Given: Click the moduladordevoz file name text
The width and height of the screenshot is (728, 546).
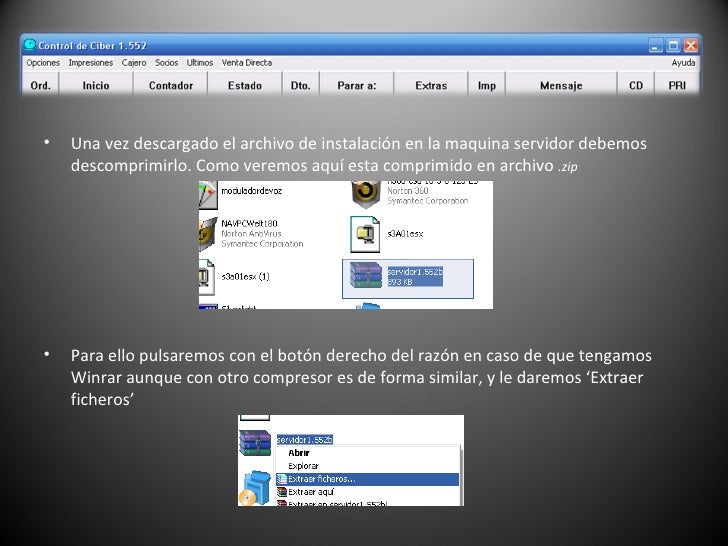Looking at the screenshot, I should 251,191.
